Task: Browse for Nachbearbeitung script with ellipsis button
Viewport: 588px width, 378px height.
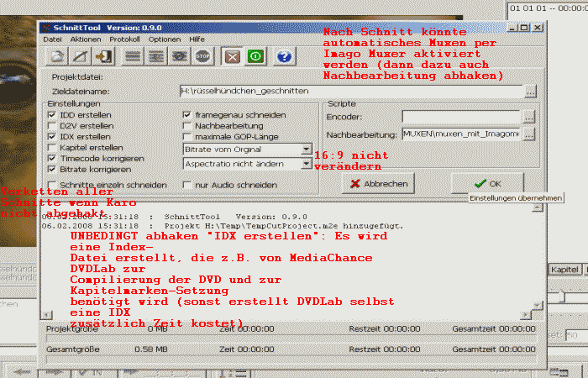Action: (x=528, y=134)
